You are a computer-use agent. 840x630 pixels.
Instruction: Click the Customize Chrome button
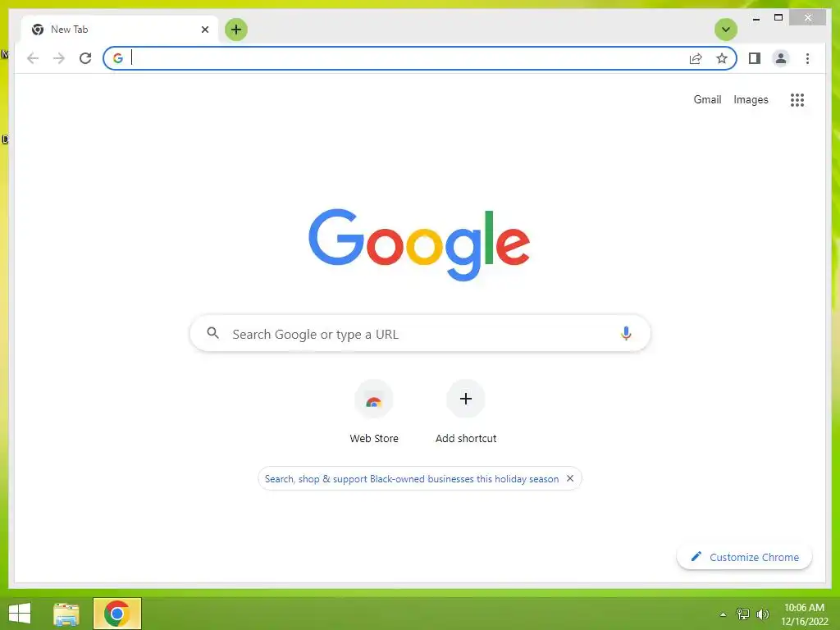pyautogui.click(x=744, y=557)
